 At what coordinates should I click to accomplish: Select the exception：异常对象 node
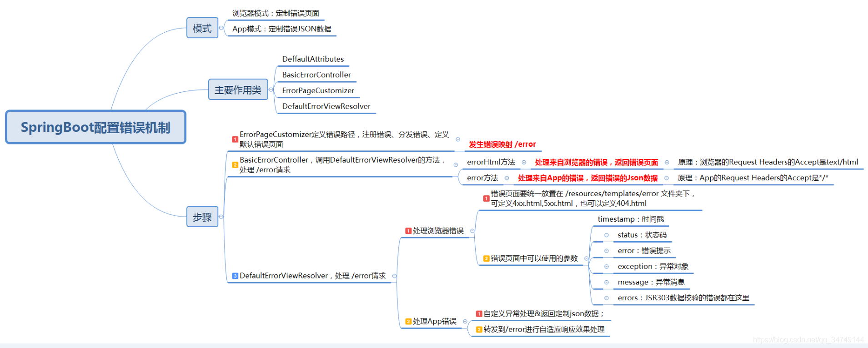(653, 267)
